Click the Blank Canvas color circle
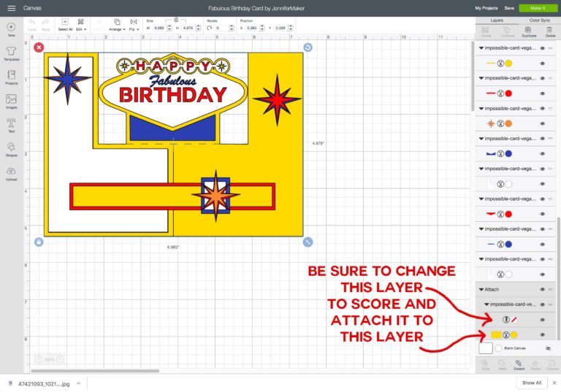 498,348
